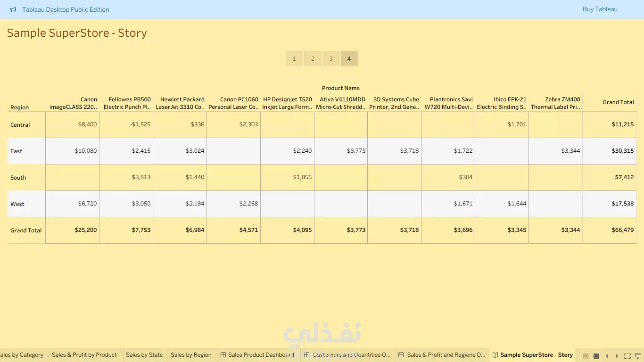The width and height of the screenshot is (644, 362).
Task: Open the Tableau Desktop Public Edition link
Action: 66,9
